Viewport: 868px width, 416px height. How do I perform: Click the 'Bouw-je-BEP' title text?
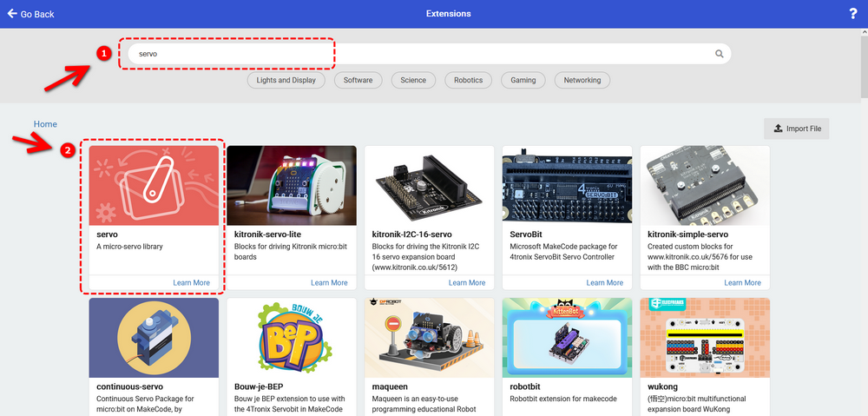pyautogui.click(x=260, y=386)
